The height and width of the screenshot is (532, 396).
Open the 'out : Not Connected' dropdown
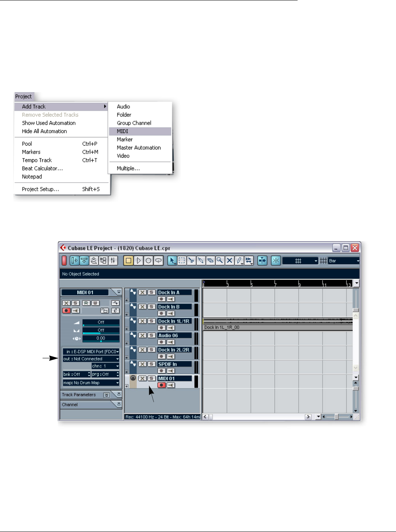91,359
